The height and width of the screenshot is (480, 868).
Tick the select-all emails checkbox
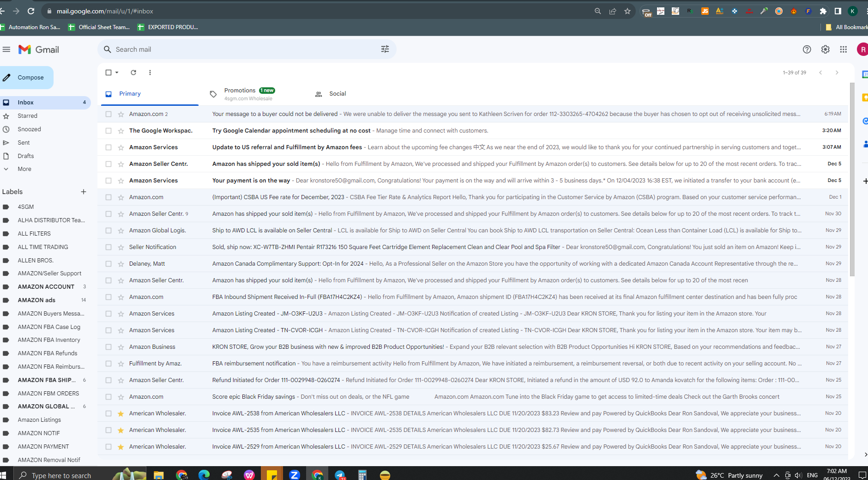108,73
